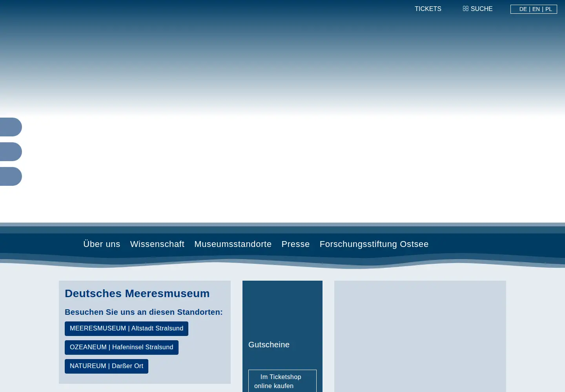Select Museumsstandorte in the navigation bar
The image size is (565, 392).
[233, 244]
